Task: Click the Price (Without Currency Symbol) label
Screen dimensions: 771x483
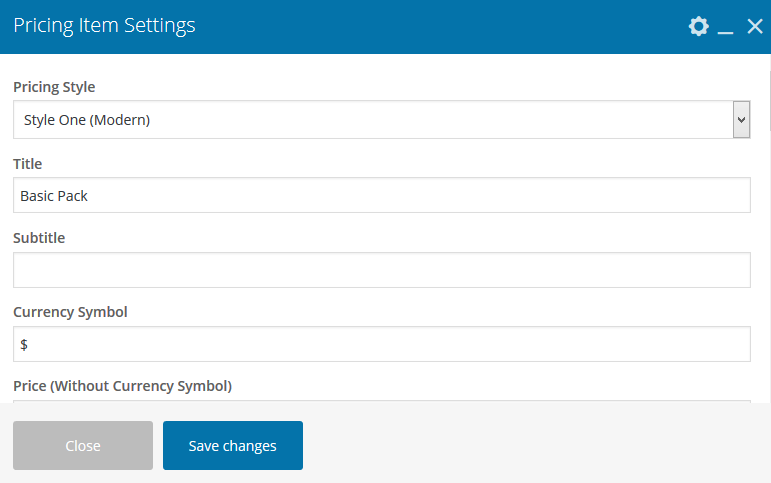Action: [x=122, y=385]
